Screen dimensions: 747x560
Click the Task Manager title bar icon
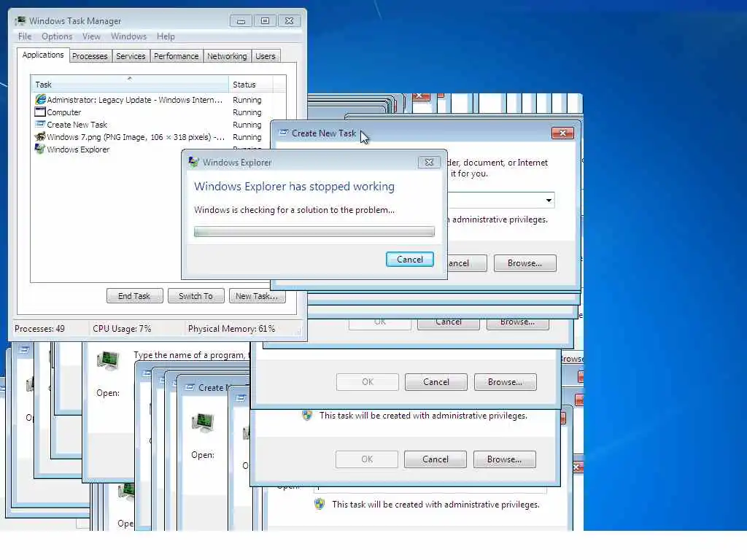click(21, 21)
